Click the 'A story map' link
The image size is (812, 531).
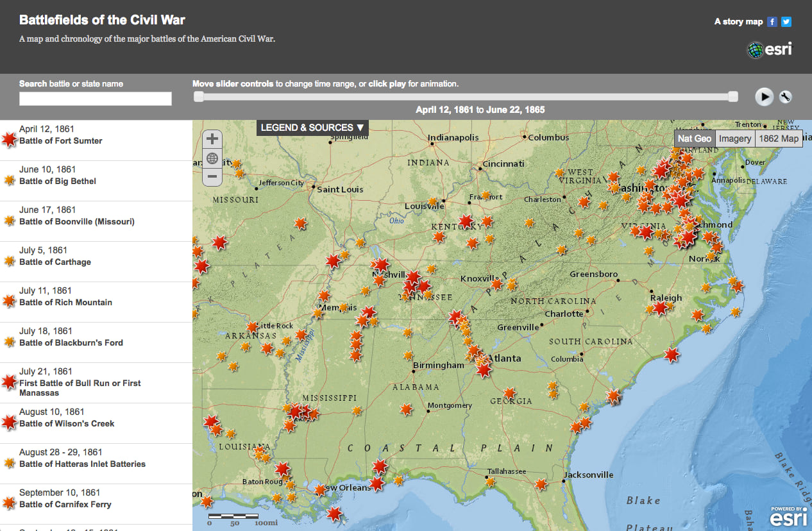click(738, 22)
